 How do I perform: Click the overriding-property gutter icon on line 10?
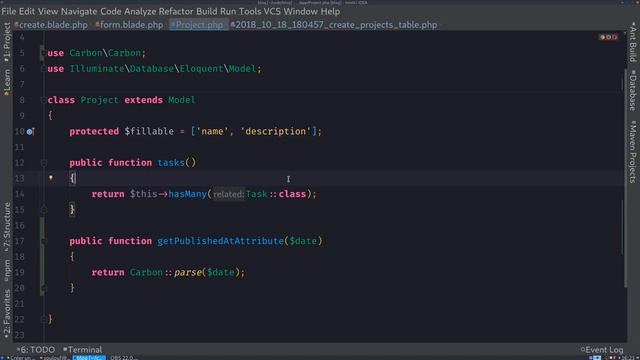coord(30,131)
